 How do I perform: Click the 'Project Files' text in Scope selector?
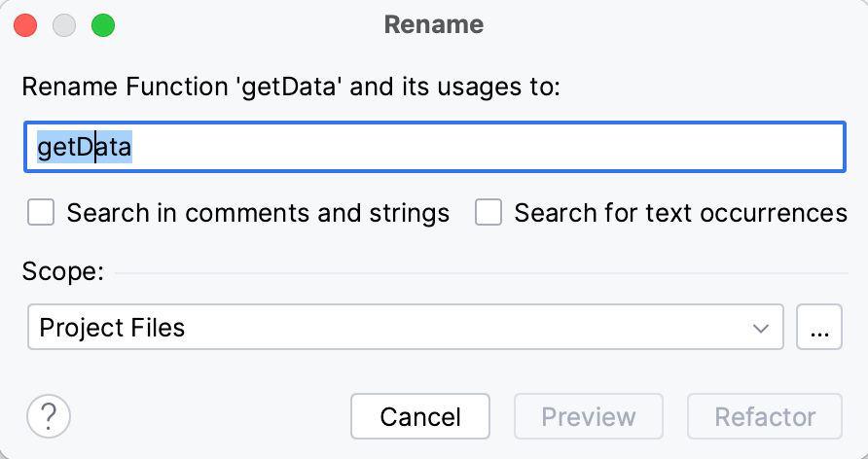(112, 328)
